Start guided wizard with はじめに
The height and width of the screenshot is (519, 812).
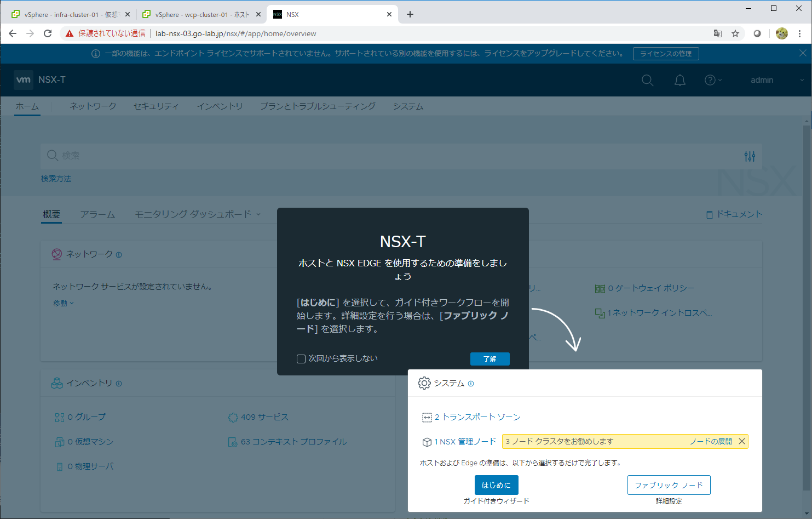(497, 485)
